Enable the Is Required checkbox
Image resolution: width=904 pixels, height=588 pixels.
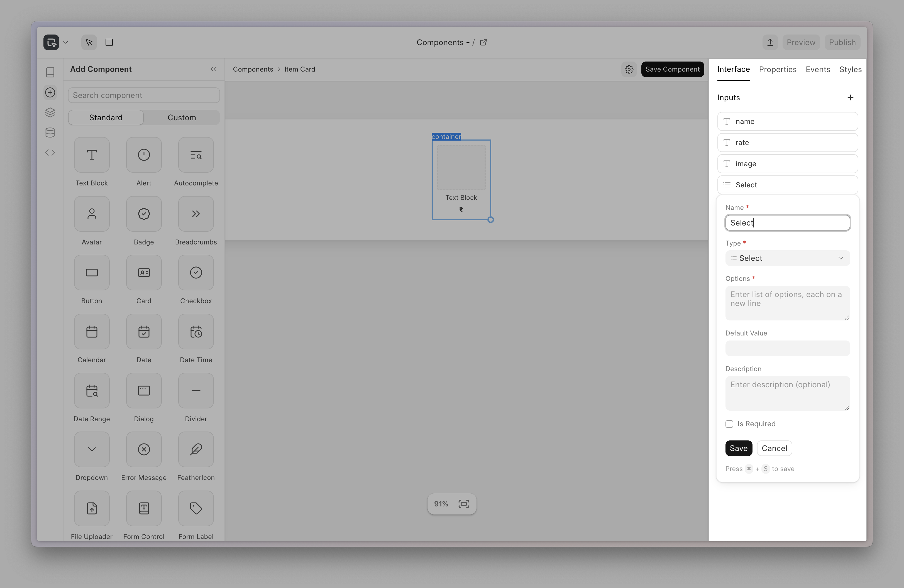[729, 424]
